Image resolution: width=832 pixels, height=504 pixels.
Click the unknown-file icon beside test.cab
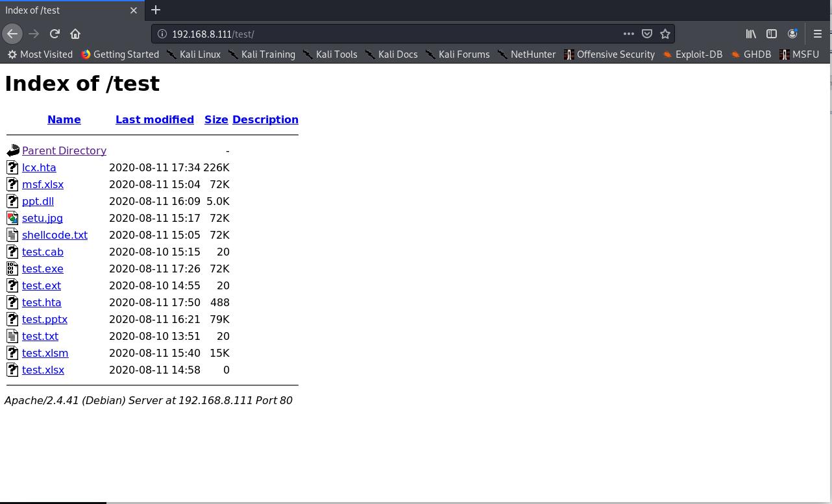pyautogui.click(x=12, y=252)
